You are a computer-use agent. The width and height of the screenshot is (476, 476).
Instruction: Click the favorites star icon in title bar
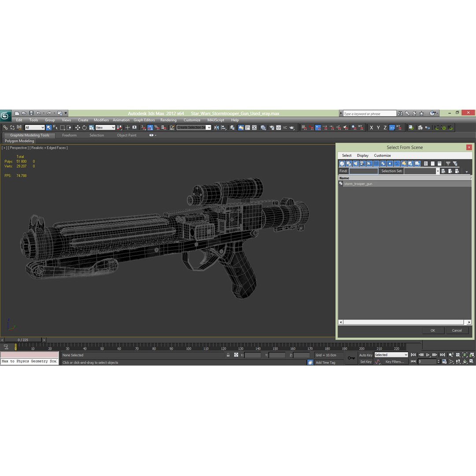pyautogui.click(x=421, y=113)
